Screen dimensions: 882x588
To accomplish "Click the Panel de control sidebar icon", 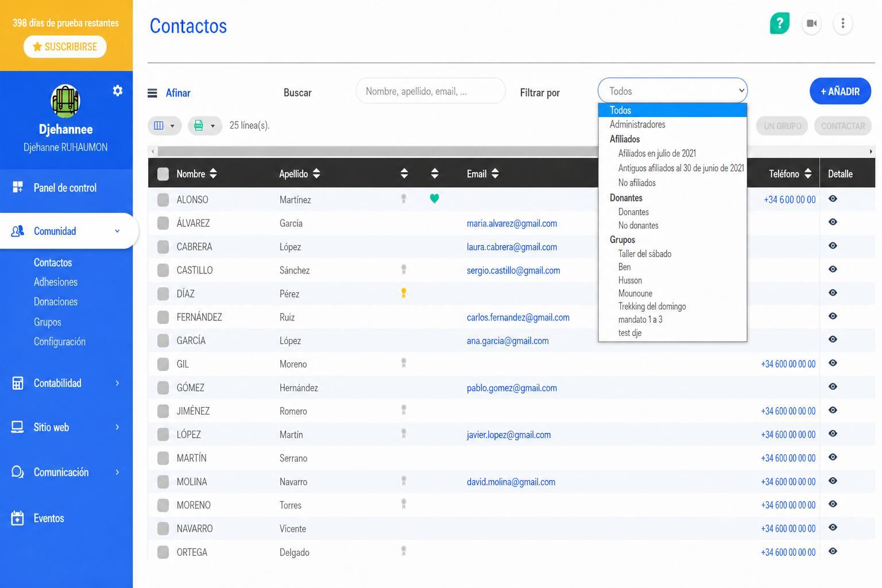I will tap(18, 187).
